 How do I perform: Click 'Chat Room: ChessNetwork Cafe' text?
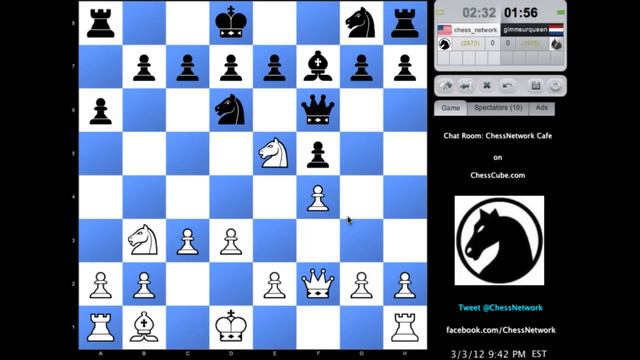coord(498,136)
